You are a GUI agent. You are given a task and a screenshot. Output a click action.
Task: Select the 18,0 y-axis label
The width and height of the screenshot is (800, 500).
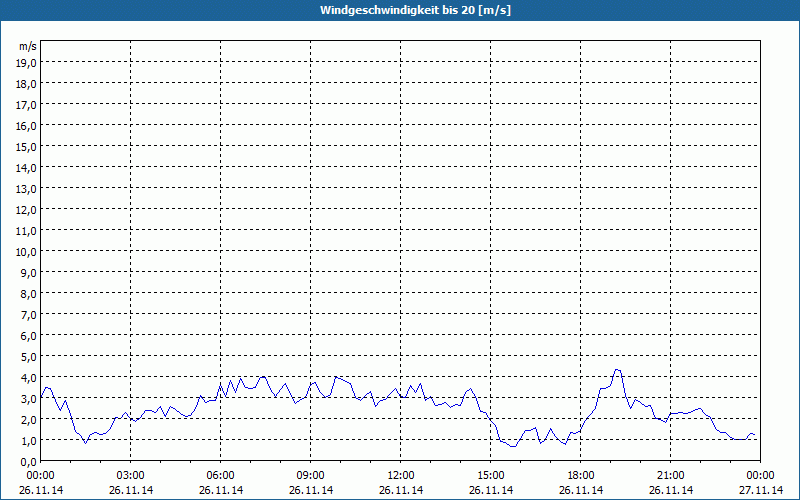pos(26,84)
